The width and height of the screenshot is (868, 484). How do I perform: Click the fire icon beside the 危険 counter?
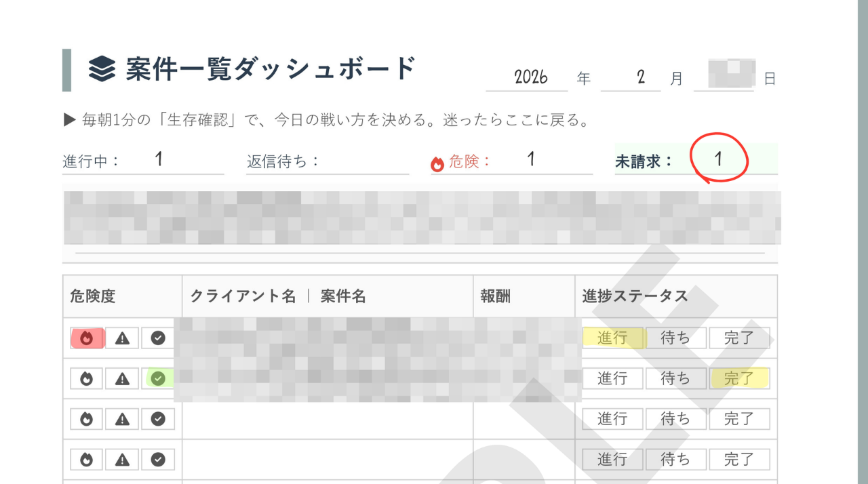437,162
